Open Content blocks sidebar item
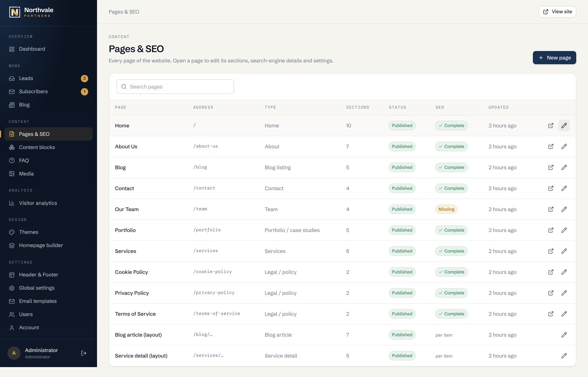The height and width of the screenshot is (377, 588). (49, 147)
